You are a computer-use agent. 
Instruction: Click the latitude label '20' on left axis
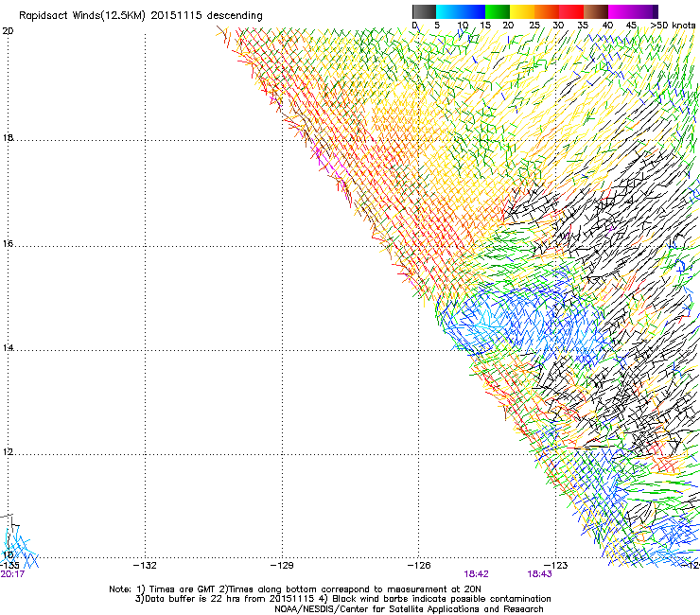coord(8,31)
